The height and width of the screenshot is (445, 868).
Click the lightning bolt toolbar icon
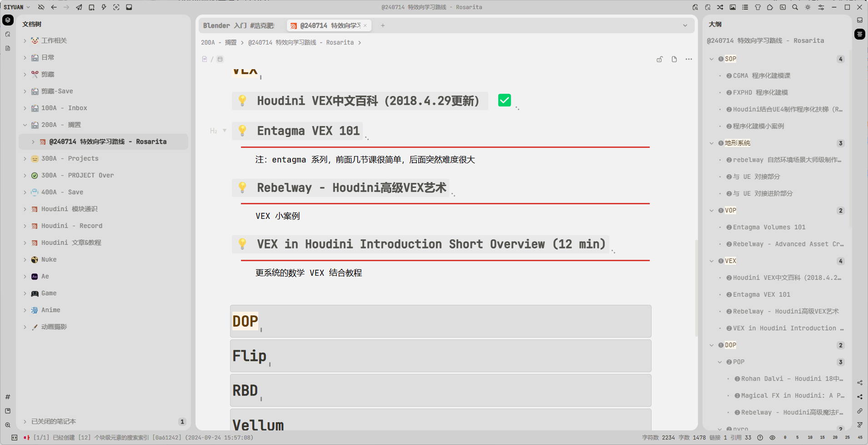pyautogui.click(x=104, y=7)
